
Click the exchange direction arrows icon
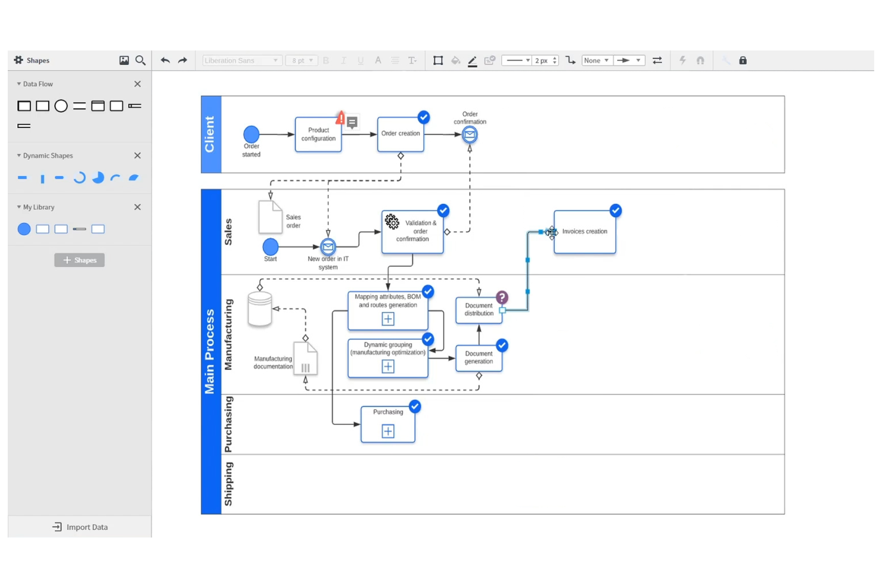click(657, 60)
